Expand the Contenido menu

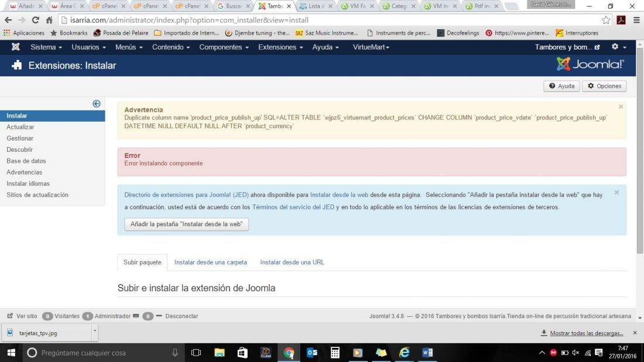[x=171, y=47]
